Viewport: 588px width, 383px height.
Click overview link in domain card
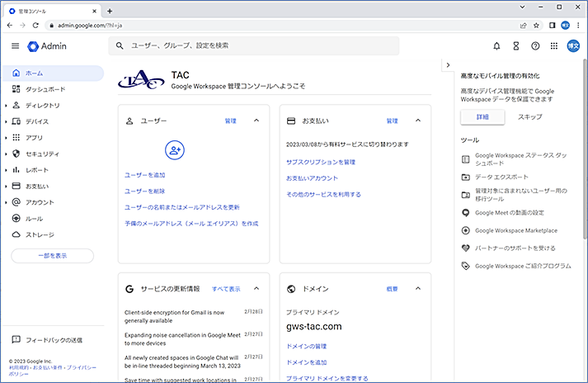(393, 289)
